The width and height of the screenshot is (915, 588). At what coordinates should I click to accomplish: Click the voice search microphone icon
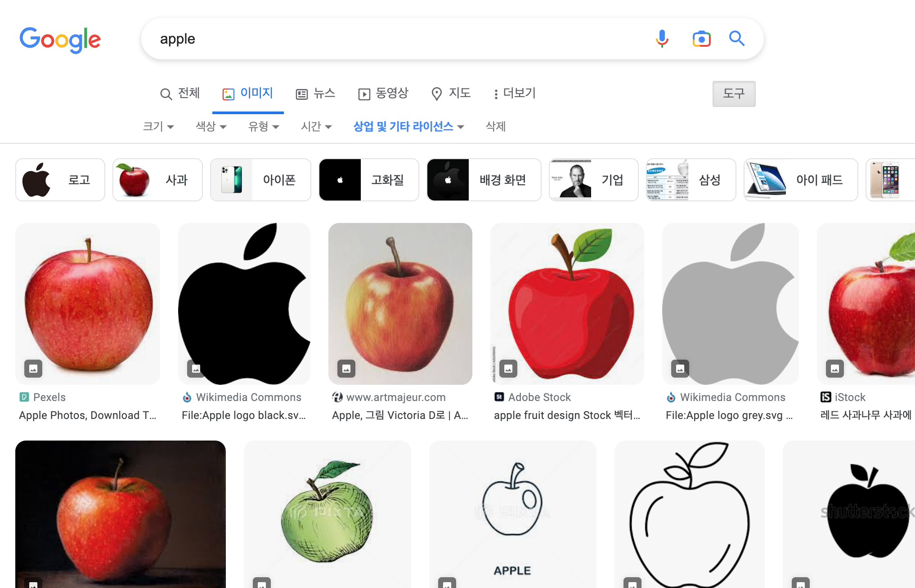coord(662,39)
